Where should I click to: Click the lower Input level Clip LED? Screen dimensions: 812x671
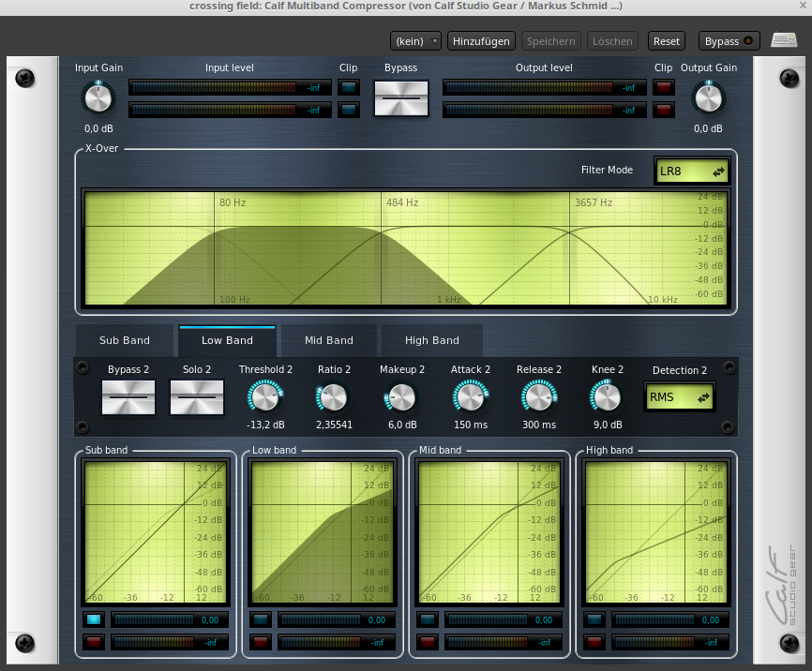click(349, 110)
